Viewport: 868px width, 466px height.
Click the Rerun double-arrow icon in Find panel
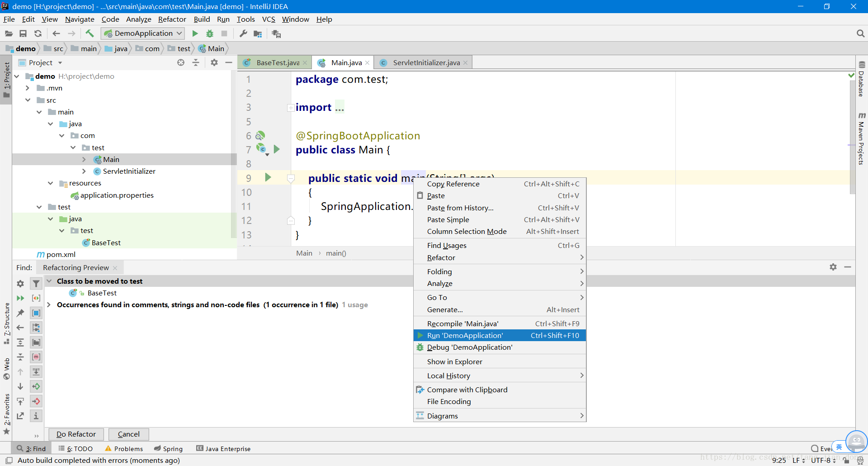tap(20, 298)
